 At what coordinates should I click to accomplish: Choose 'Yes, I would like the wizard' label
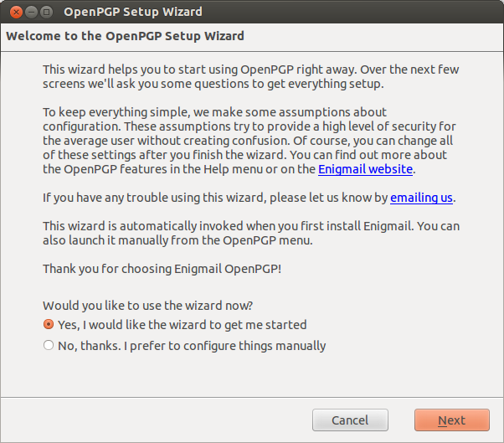tap(183, 325)
